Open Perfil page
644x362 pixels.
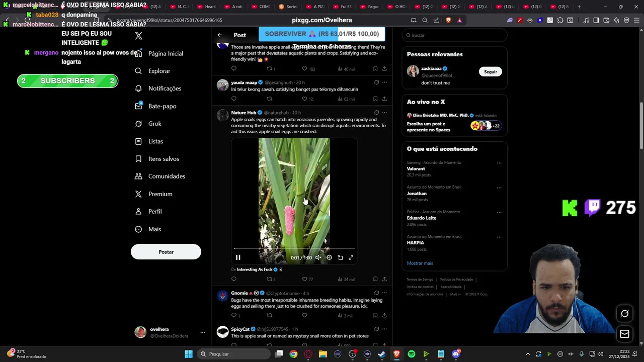click(x=148, y=212)
